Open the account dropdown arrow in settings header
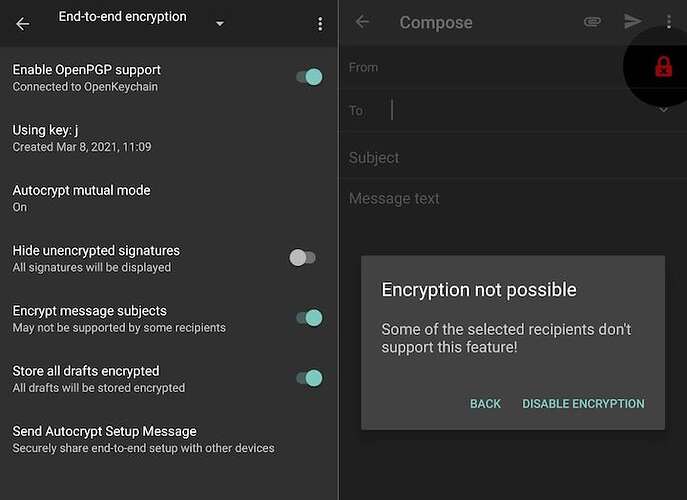687x500 pixels. point(220,24)
